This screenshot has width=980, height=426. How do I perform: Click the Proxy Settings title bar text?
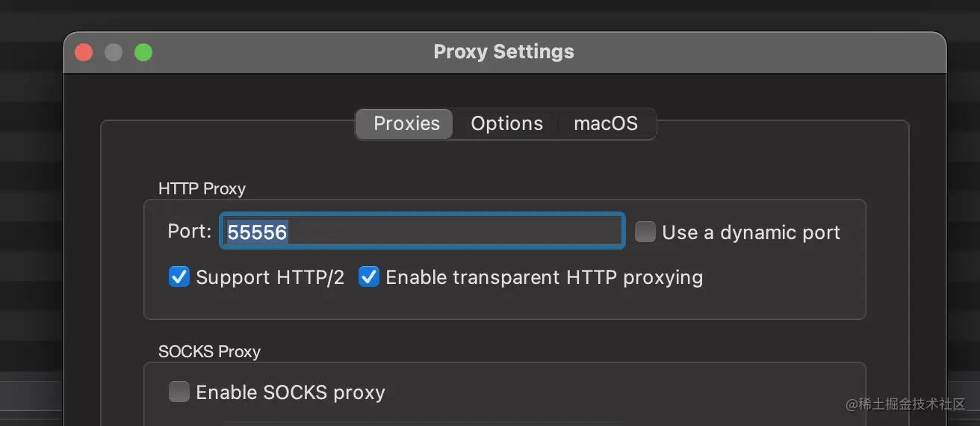click(x=503, y=52)
